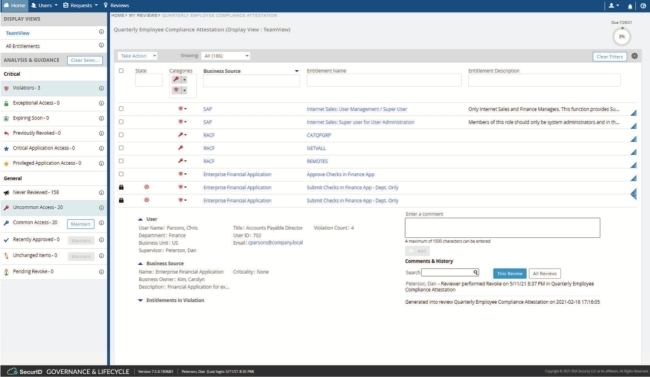Open Approve Checks in Finance App entitlement
650x377 pixels.
pos(340,174)
